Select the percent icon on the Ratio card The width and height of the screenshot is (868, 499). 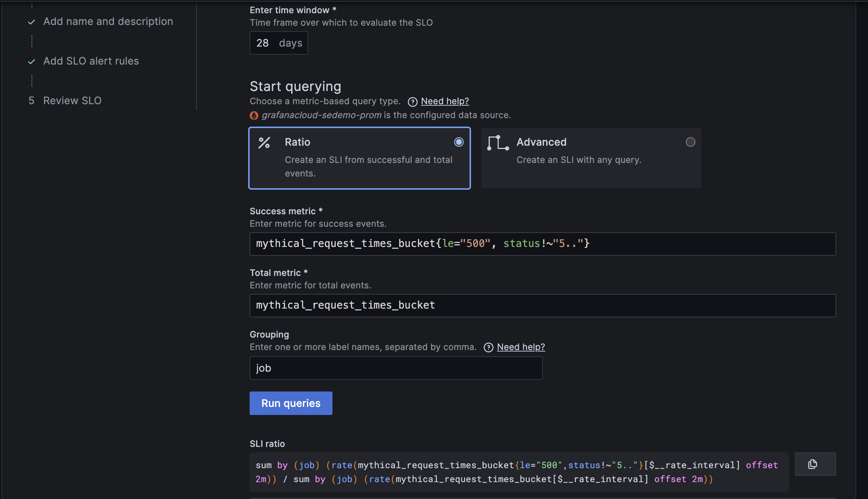265,143
